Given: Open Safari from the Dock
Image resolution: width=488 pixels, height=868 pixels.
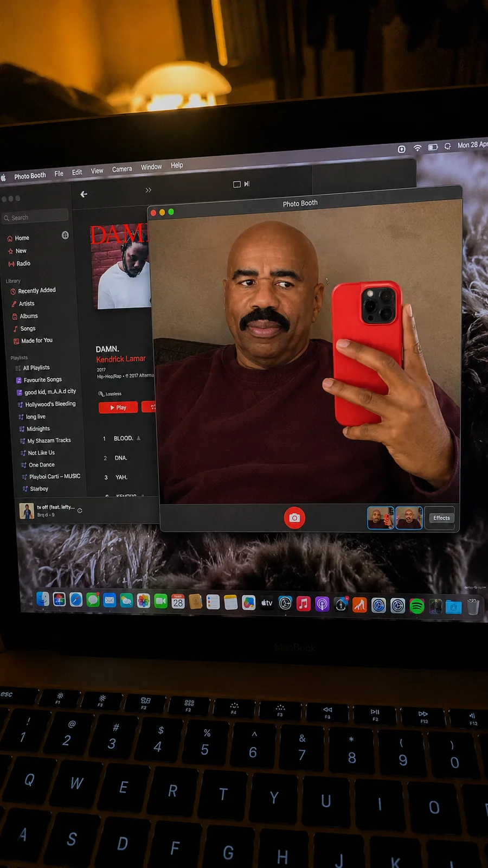Looking at the screenshot, I should tap(76, 599).
